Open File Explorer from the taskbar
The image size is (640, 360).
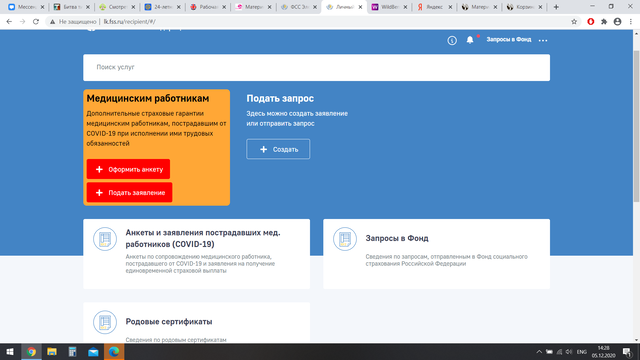coord(52,352)
